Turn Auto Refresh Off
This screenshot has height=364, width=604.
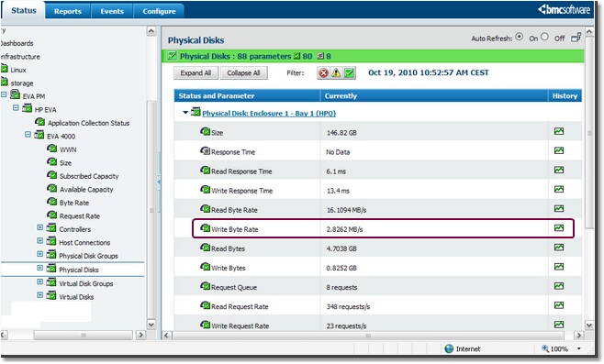(x=544, y=37)
